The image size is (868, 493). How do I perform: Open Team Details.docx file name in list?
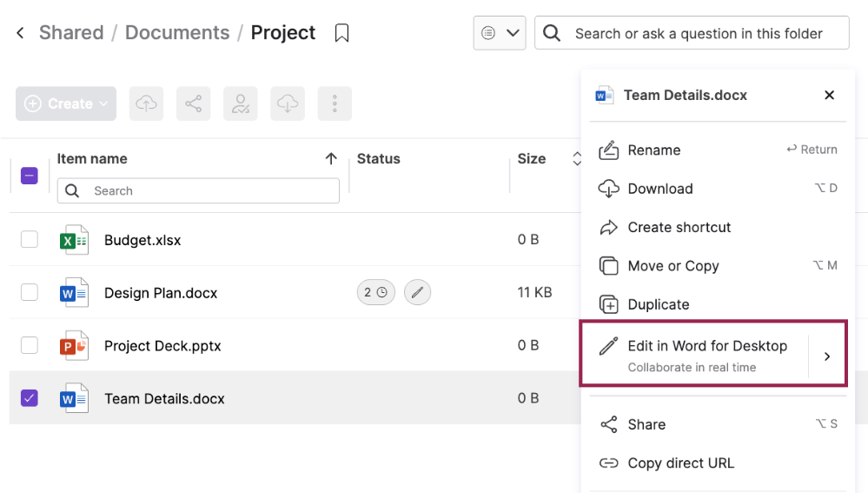tap(164, 399)
